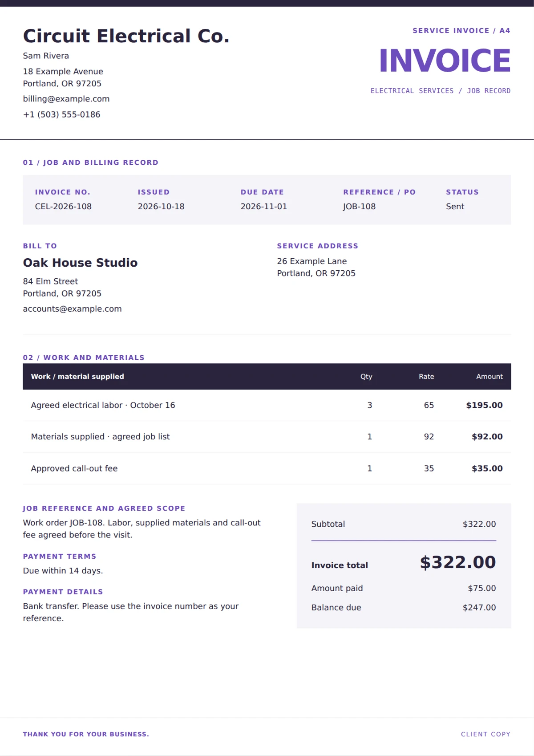Click rate 65 in the labor row

pos(429,405)
